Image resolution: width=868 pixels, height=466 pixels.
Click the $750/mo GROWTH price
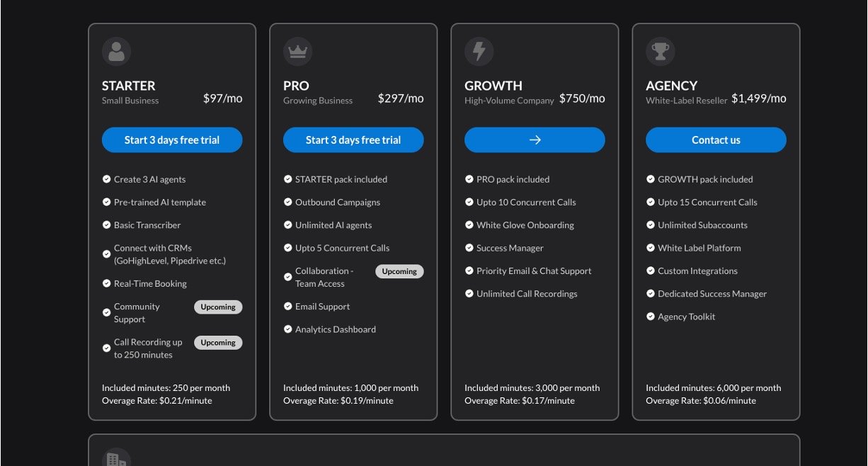(x=582, y=98)
